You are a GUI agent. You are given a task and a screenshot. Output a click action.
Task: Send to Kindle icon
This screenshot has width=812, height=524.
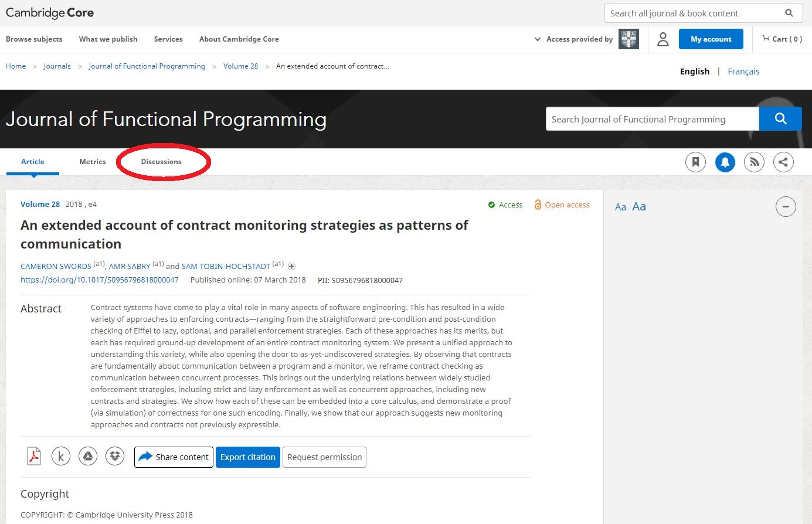[x=61, y=456]
